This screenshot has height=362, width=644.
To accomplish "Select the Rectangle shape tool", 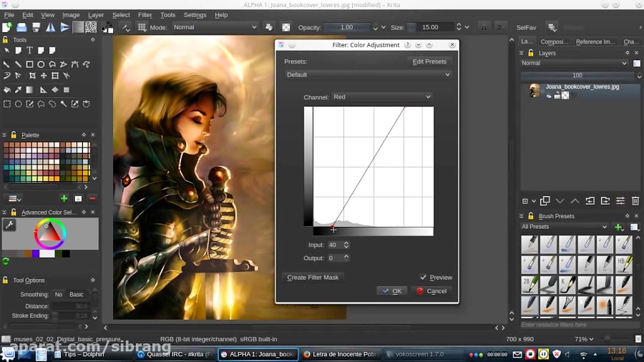I will pyautogui.click(x=29, y=64).
